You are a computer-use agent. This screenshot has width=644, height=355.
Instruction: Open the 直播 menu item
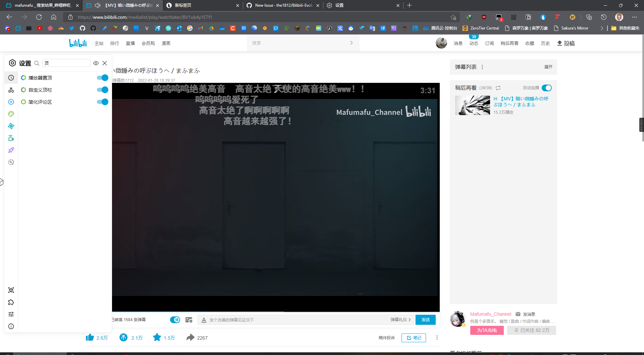click(130, 43)
